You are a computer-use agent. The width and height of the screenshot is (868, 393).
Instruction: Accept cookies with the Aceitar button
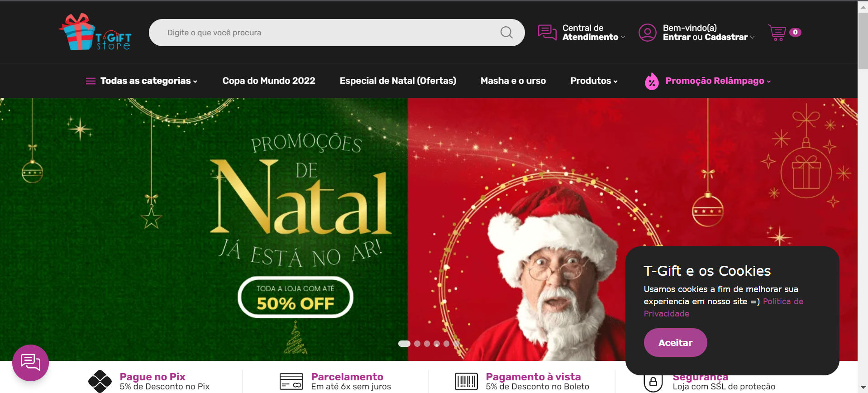(675, 343)
